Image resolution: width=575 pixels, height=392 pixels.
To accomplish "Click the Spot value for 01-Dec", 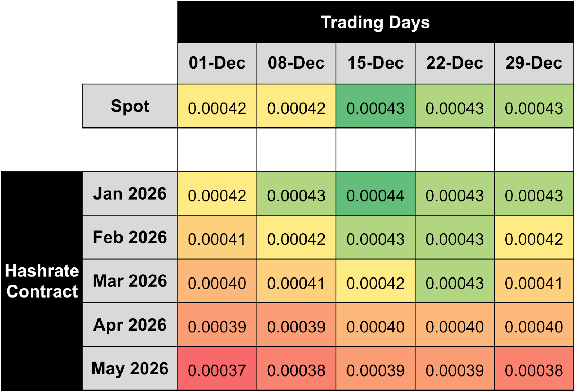I will [x=217, y=108].
